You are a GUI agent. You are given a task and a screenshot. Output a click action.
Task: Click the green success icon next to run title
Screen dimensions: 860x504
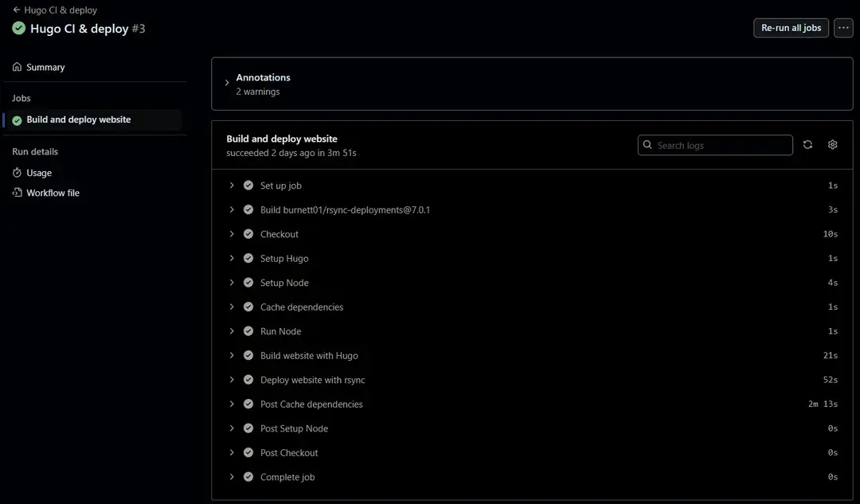tap(18, 29)
